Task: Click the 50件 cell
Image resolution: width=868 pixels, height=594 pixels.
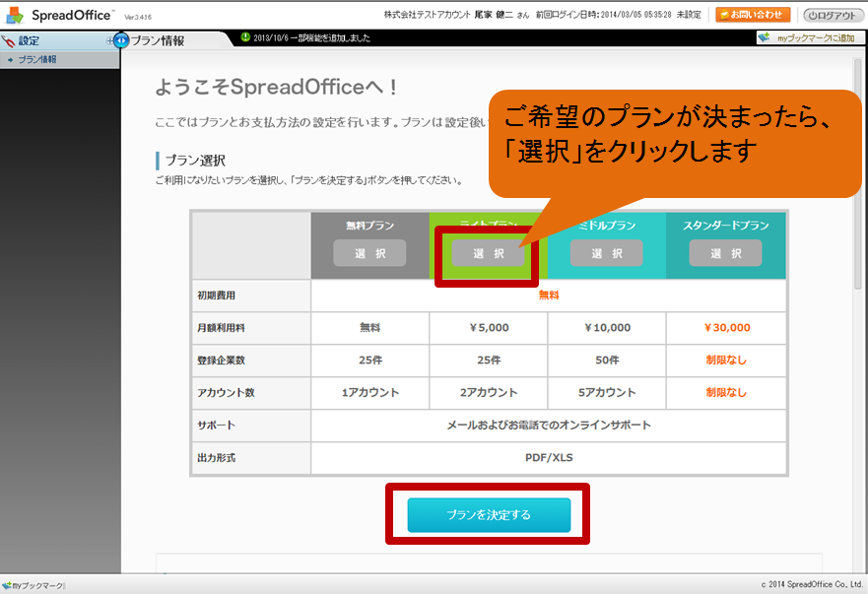Action: coord(607,361)
